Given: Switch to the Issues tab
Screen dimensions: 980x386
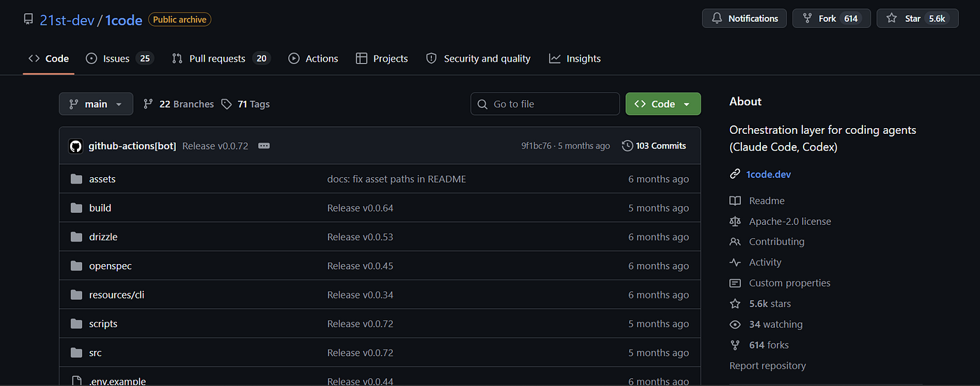Looking at the screenshot, I should click(119, 58).
